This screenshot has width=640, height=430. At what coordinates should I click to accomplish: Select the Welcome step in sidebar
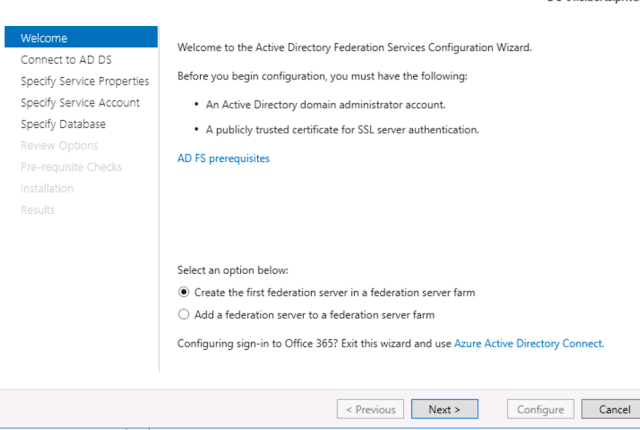[81, 37]
